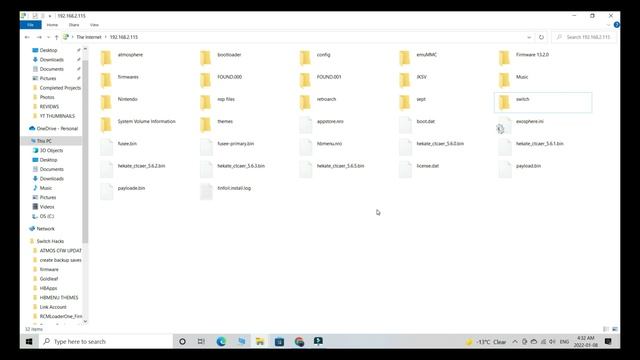Image resolution: width=640 pixels, height=360 pixels.
Task: Select the hbmenu.nro file
Action: tap(329, 144)
